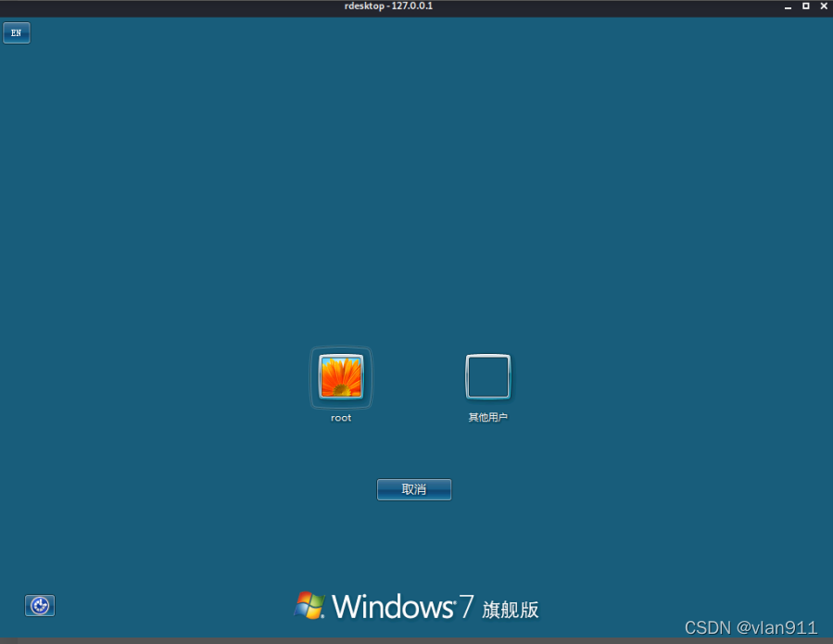
Task: Click the root account flower avatar image
Action: pos(340,377)
